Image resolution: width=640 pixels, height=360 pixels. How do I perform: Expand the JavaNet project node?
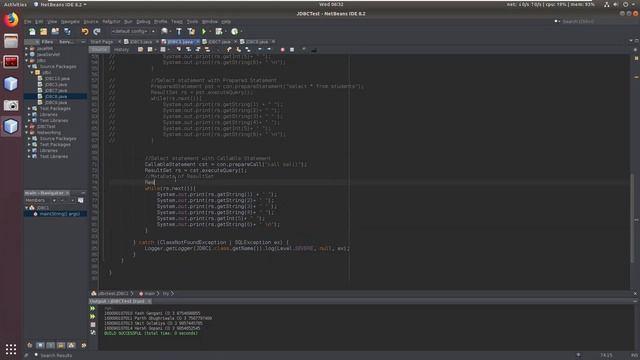27,48
